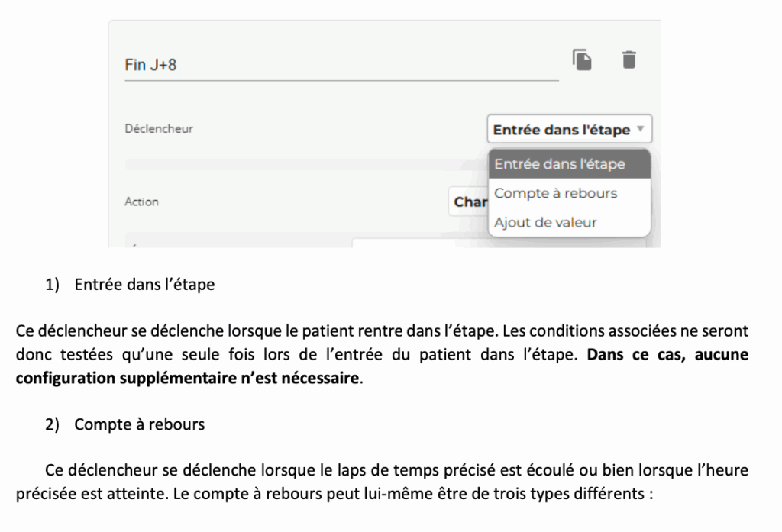Image resolution: width=782 pixels, height=532 pixels.
Task: Click the duplicate (copy) icon
Action: (582, 60)
